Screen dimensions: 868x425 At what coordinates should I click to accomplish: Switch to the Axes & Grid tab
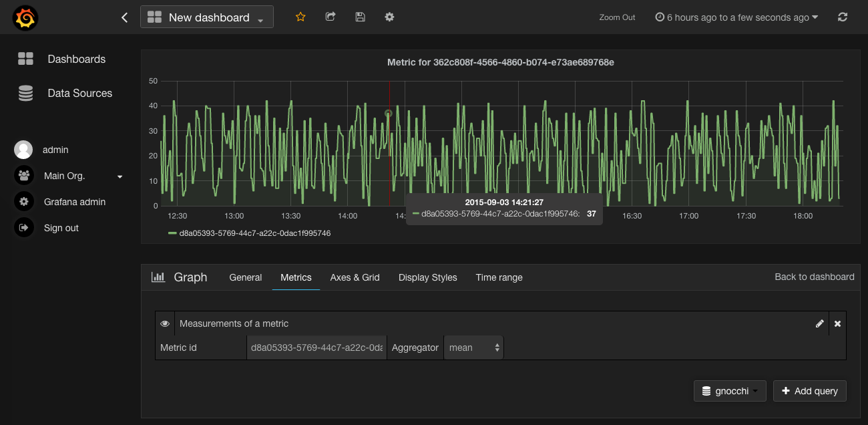pyautogui.click(x=355, y=277)
